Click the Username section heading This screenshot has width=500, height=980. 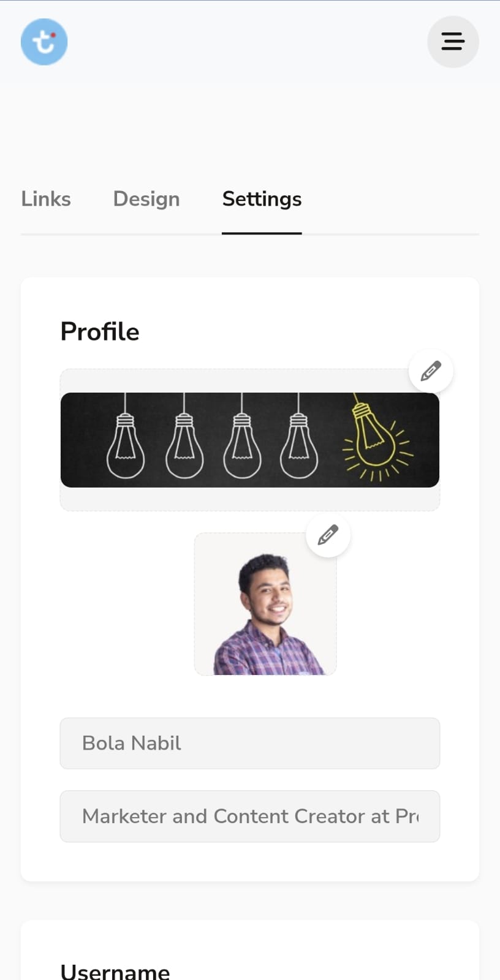[115, 971]
